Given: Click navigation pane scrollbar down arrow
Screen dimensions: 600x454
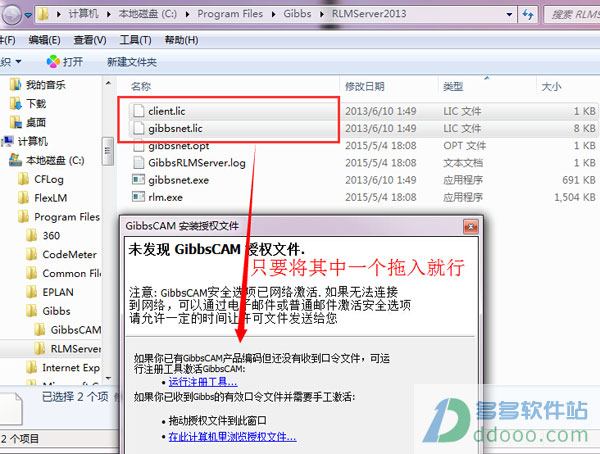Looking at the screenshot, I should coord(108,378).
